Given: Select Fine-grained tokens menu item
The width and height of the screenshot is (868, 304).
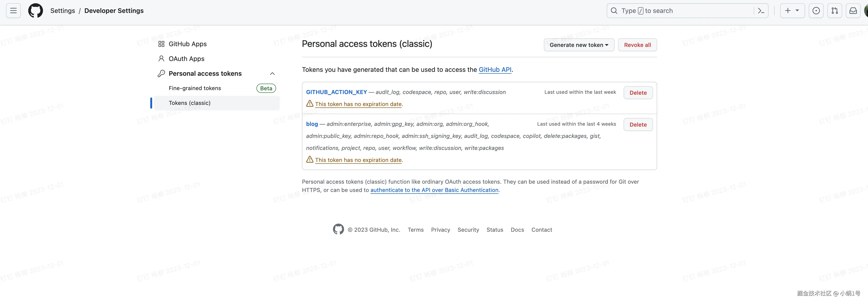Looking at the screenshot, I should pyautogui.click(x=195, y=88).
